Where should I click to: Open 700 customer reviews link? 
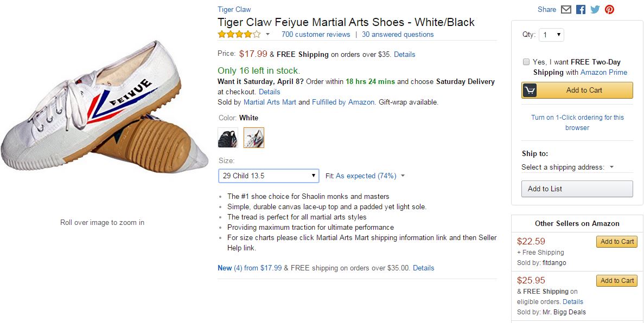(316, 34)
